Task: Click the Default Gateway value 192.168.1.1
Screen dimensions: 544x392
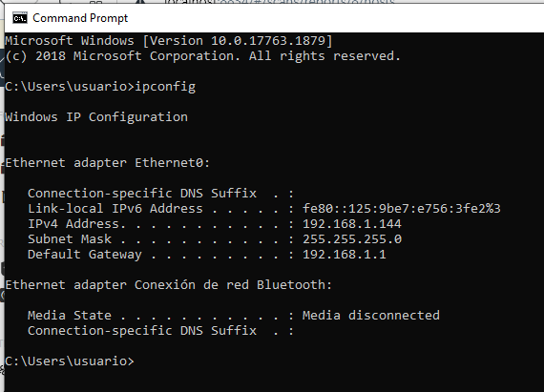Action: click(345, 255)
